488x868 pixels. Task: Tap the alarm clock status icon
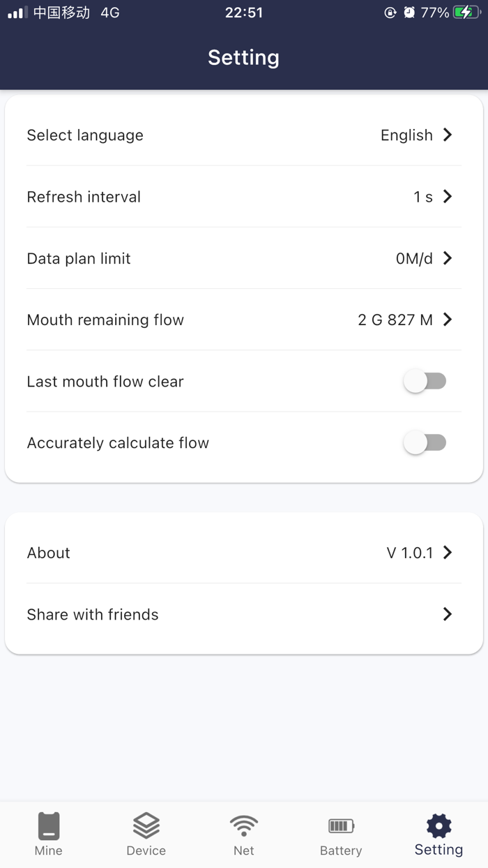[x=409, y=13]
